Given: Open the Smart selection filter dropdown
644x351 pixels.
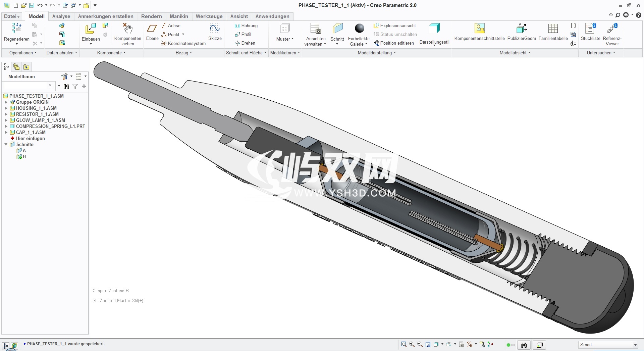Looking at the screenshot, I should pos(635,345).
